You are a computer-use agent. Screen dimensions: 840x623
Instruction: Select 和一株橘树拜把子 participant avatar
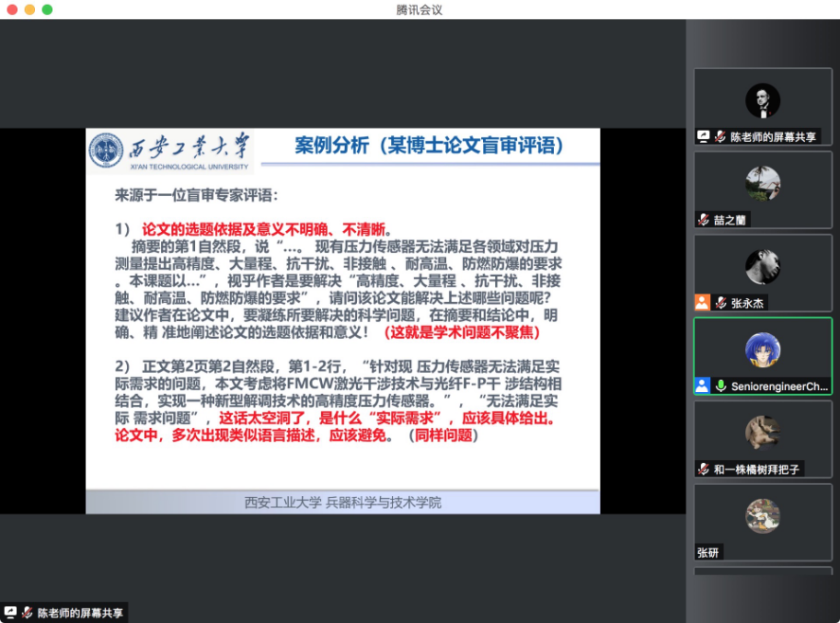[x=762, y=433]
